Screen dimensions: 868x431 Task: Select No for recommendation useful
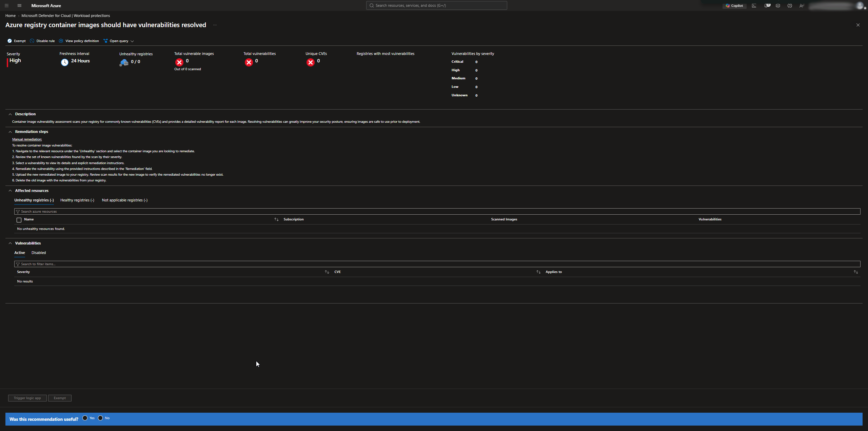pos(100,418)
